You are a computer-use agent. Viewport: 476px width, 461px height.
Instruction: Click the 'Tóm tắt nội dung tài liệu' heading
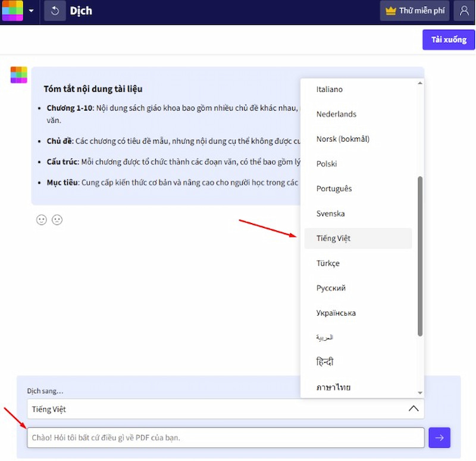click(x=93, y=89)
